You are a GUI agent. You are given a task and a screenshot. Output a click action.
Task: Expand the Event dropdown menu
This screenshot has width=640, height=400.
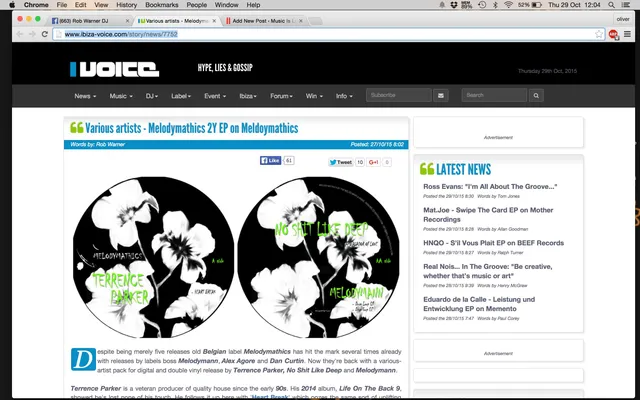click(215, 96)
